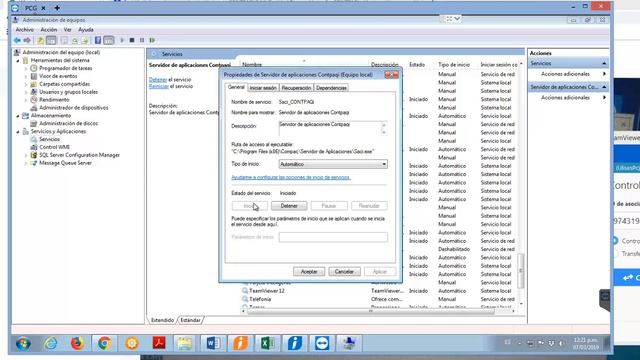Click the Start service play icon
This screenshot has width=640, height=360.
coord(122,40)
